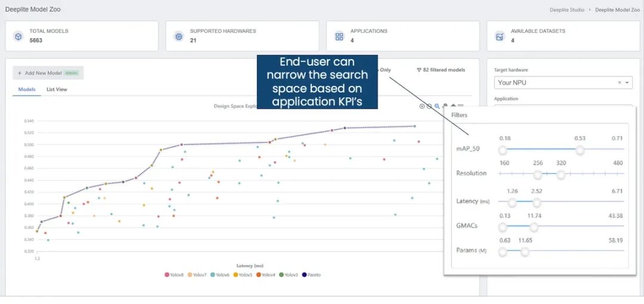Click the Deeplite Studio breadcrumb link
Viewport: 644px width, 304px height.
click(x=566, y=10)
